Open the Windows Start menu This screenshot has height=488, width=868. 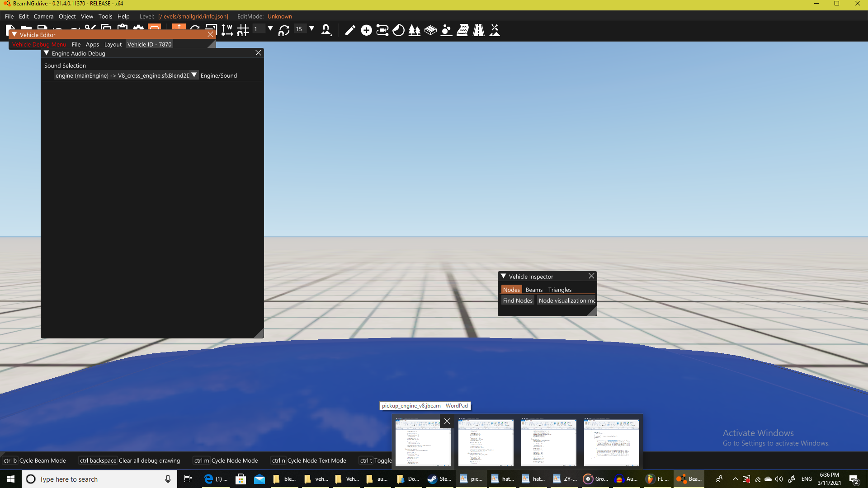click(x=11, y=479)
